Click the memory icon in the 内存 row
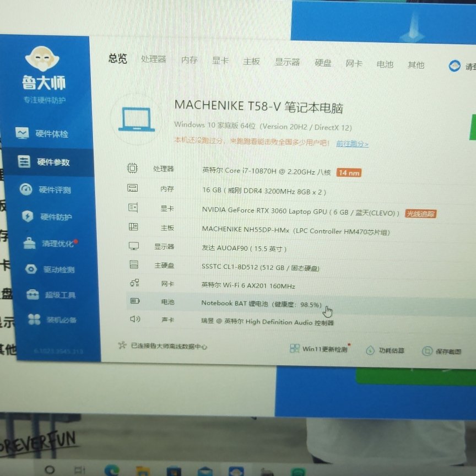The width and height of the screenshot is (476, 476). coord(132,188)
